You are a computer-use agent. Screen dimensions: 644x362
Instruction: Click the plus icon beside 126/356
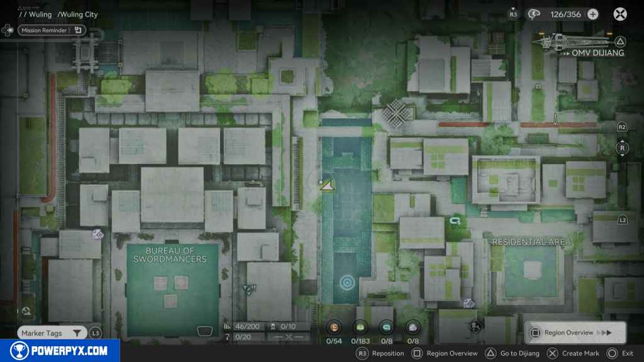pyautogui.click(x=592, y=14)
